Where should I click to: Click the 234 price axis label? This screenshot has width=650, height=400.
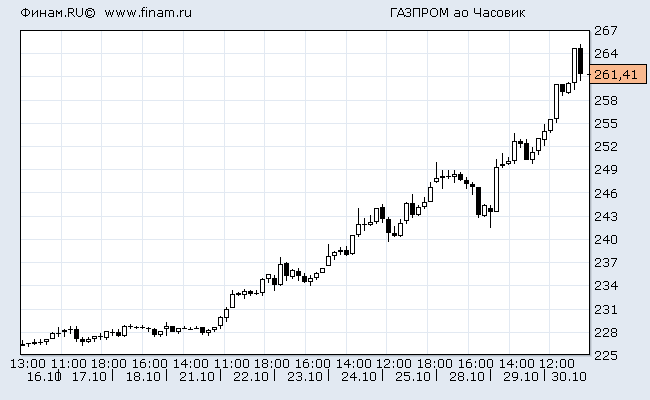(x=606, y=286)
